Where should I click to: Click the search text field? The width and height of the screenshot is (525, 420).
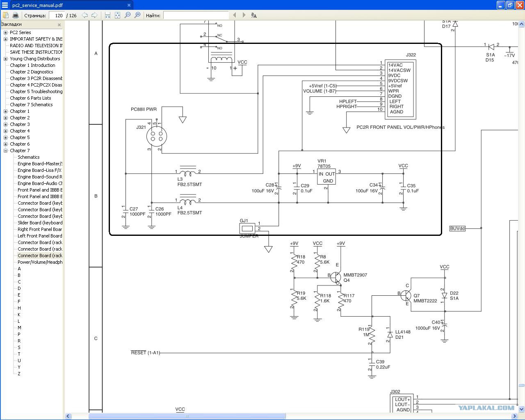click(196, 15)
